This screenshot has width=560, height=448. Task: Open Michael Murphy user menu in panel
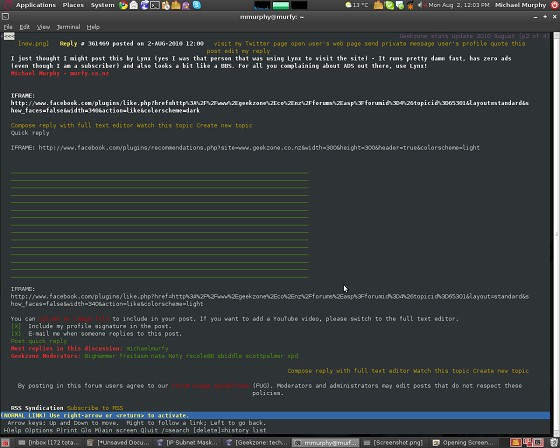(x=520, y=5)
